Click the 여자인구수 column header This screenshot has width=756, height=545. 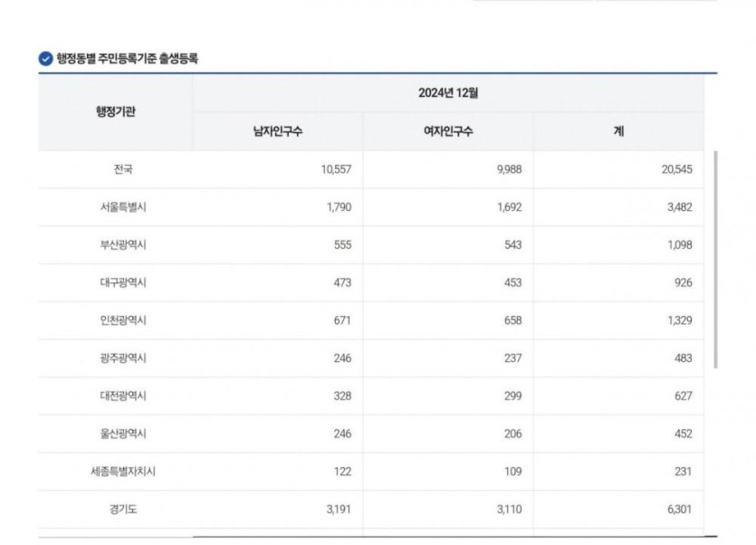[x=448, y=131]
